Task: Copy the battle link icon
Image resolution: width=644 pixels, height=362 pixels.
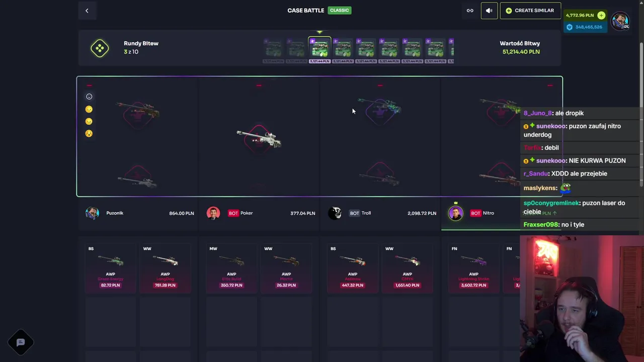Action: coord(470,11)
